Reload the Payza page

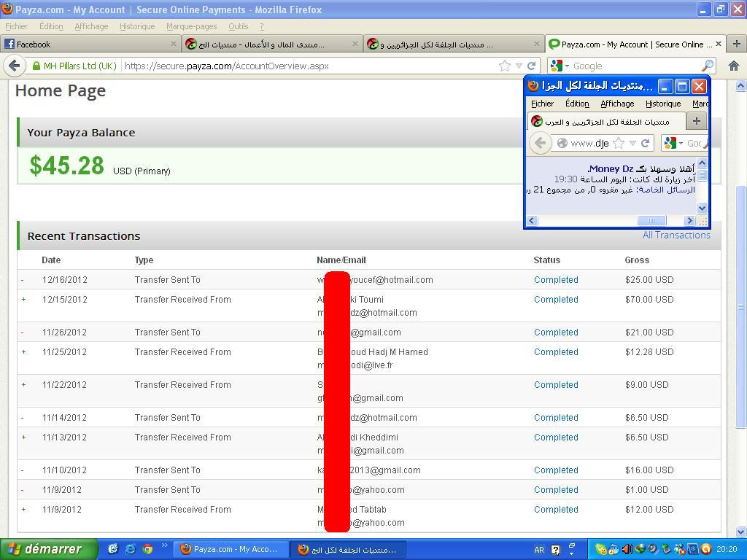tap(532, 66)
